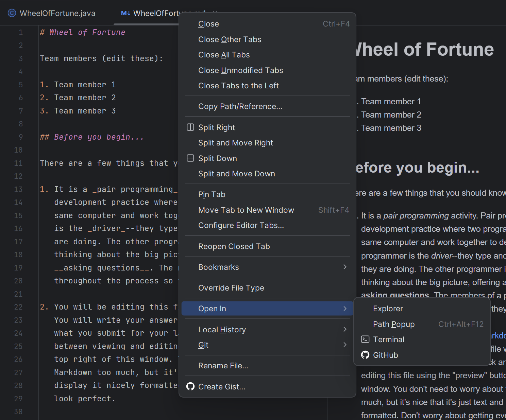Expand the Bookmarks submenu arrow
Image resolution: width=506 pixels, height=420 pixels.
(x=345, y=267)
